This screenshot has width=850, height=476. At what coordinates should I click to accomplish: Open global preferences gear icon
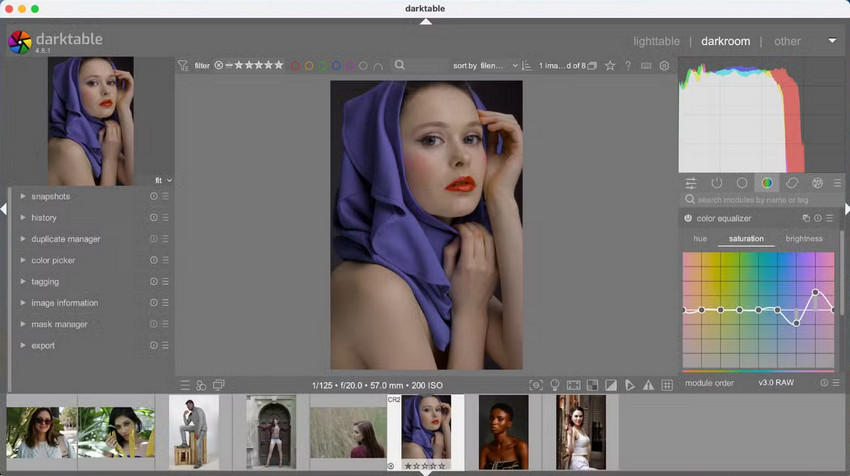664,66
